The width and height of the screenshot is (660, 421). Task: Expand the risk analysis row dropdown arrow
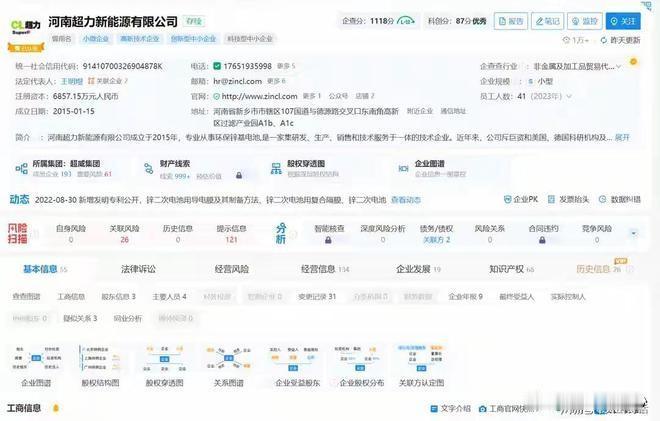pos(633,233)
